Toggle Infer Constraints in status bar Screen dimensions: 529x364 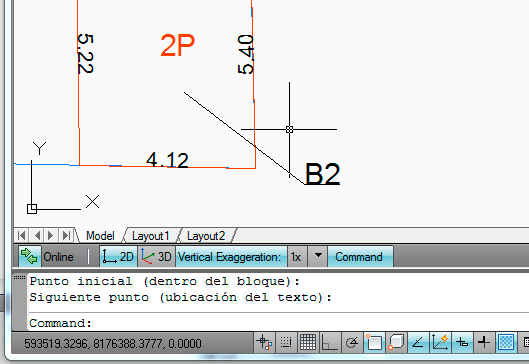tap(264, 342)
